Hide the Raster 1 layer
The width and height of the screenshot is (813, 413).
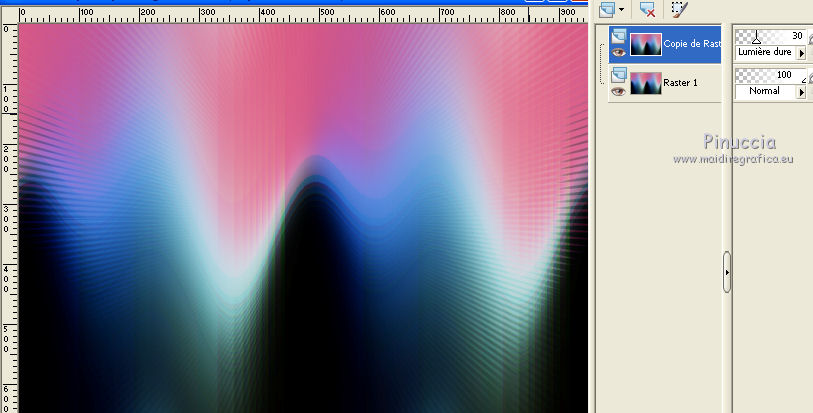[x=618, y=91]
